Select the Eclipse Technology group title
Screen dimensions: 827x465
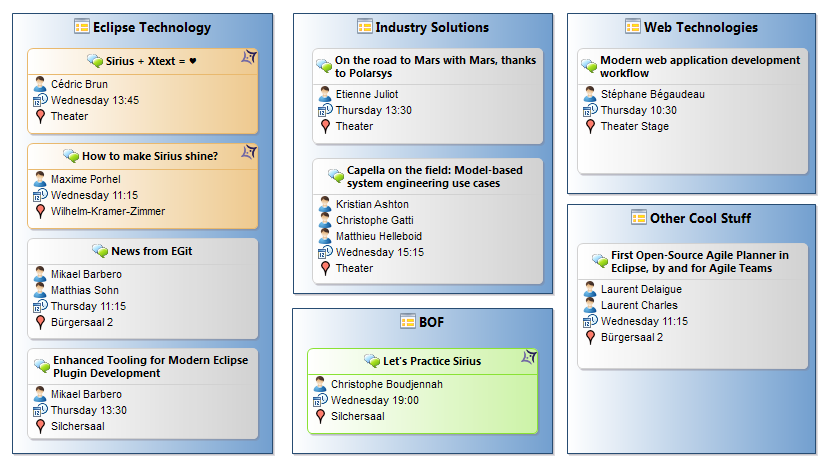152,27
